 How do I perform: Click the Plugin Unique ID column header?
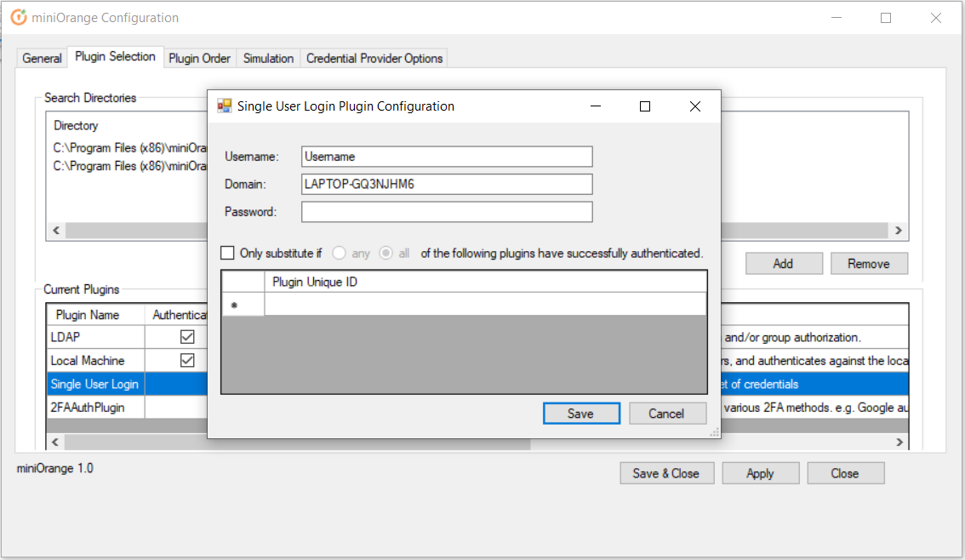click(486, 282)
